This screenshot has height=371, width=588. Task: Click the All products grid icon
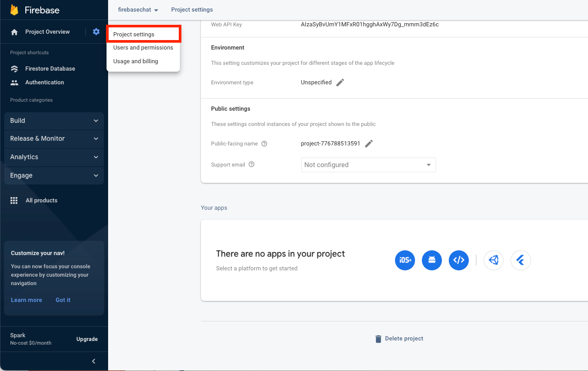[14, 200]
